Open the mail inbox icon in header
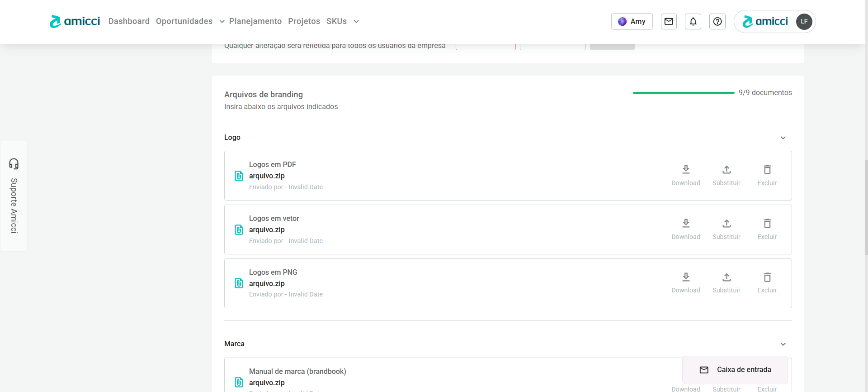This screenshot has height=392, width=868. [669, 21]
